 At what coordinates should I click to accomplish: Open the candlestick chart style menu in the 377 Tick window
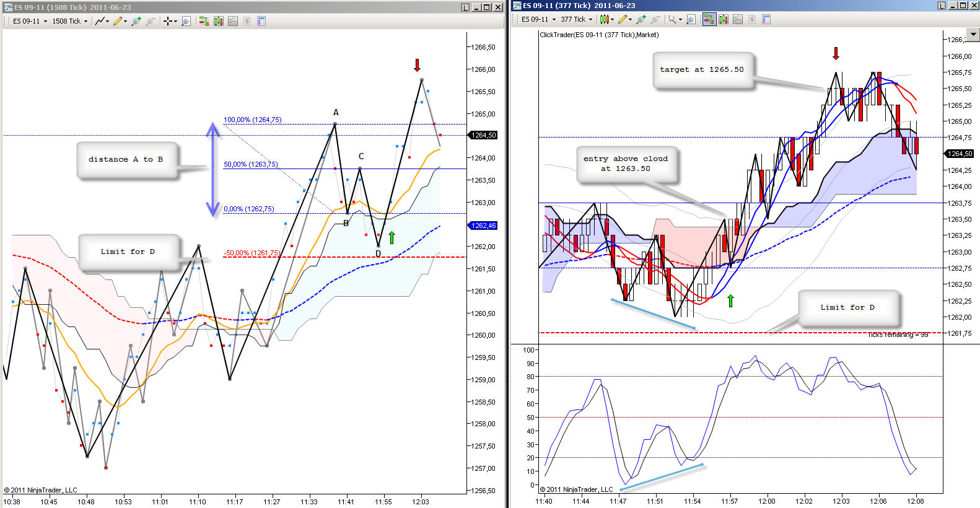tap(606, 19)
